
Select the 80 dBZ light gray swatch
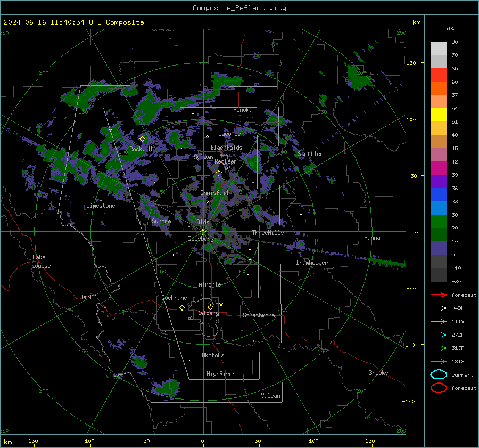click(439, 48)
